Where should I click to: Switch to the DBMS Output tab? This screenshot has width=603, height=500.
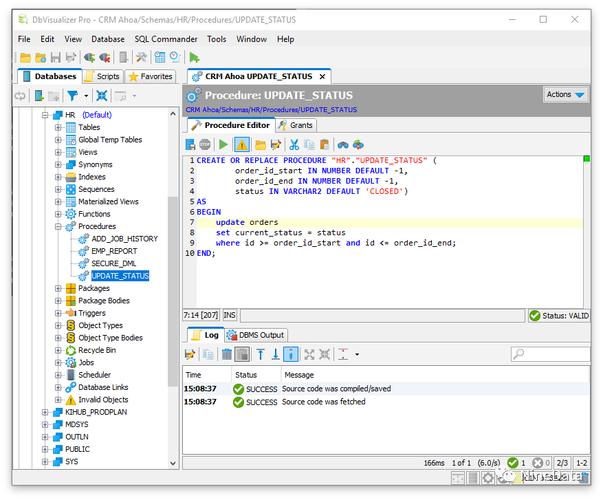(256, 335)
